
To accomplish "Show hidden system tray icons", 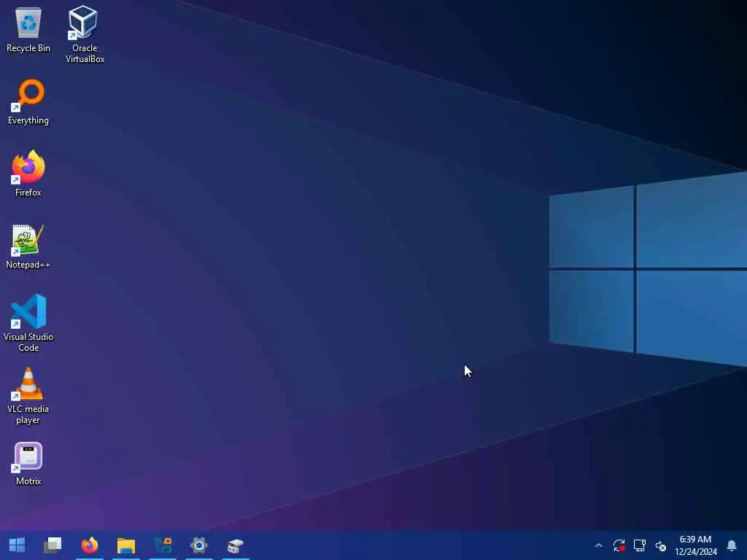I will pyautogui.click(x=599, y=545).
